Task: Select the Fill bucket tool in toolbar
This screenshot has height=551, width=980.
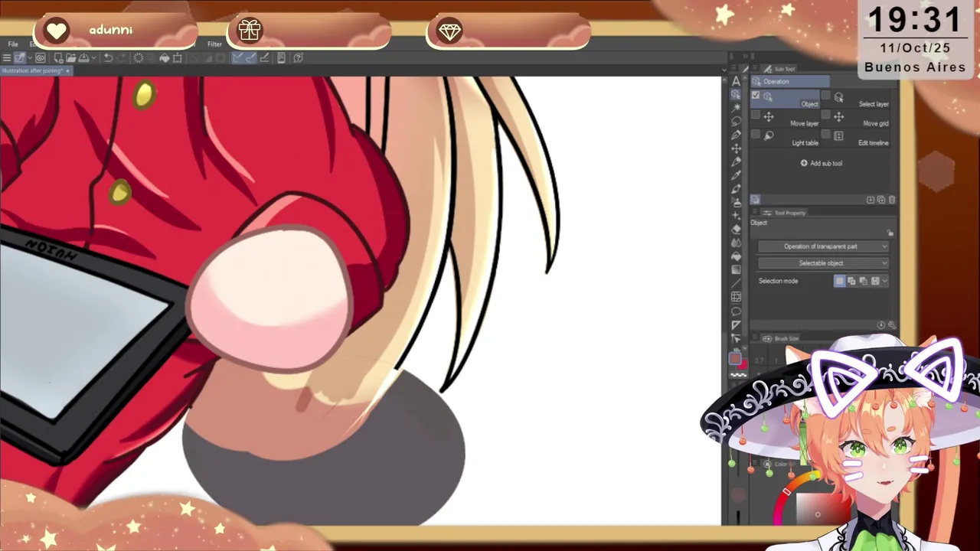Action: 737,255
